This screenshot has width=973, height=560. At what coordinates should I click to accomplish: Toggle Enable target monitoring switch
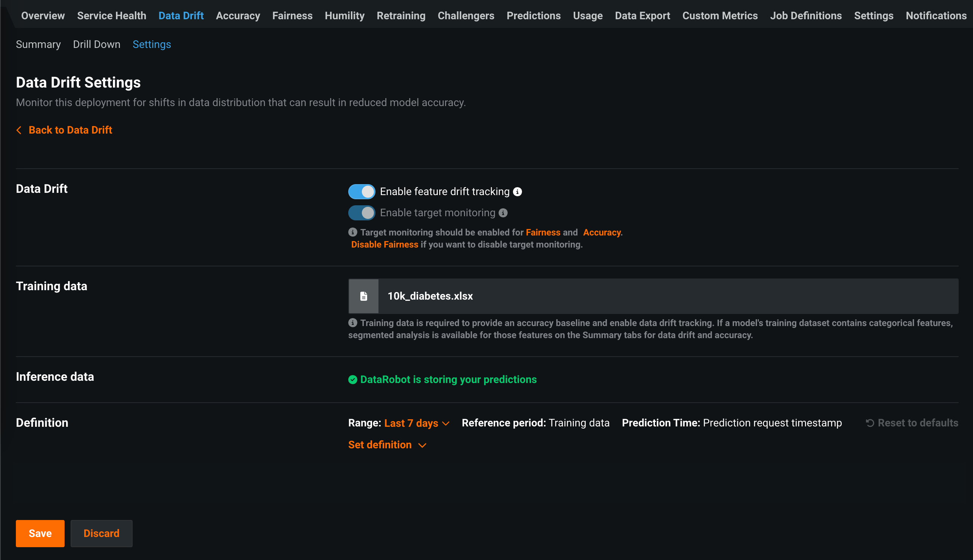pyautogui.click(x=361, y=213)
